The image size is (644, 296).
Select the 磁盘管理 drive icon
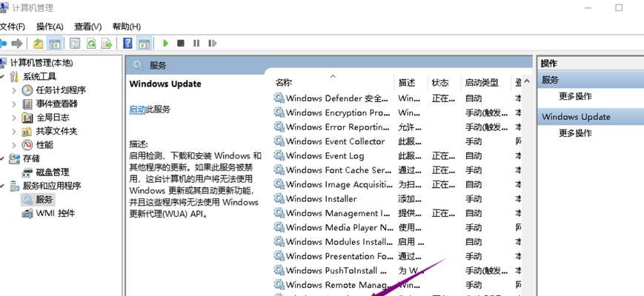pos(27,172)
